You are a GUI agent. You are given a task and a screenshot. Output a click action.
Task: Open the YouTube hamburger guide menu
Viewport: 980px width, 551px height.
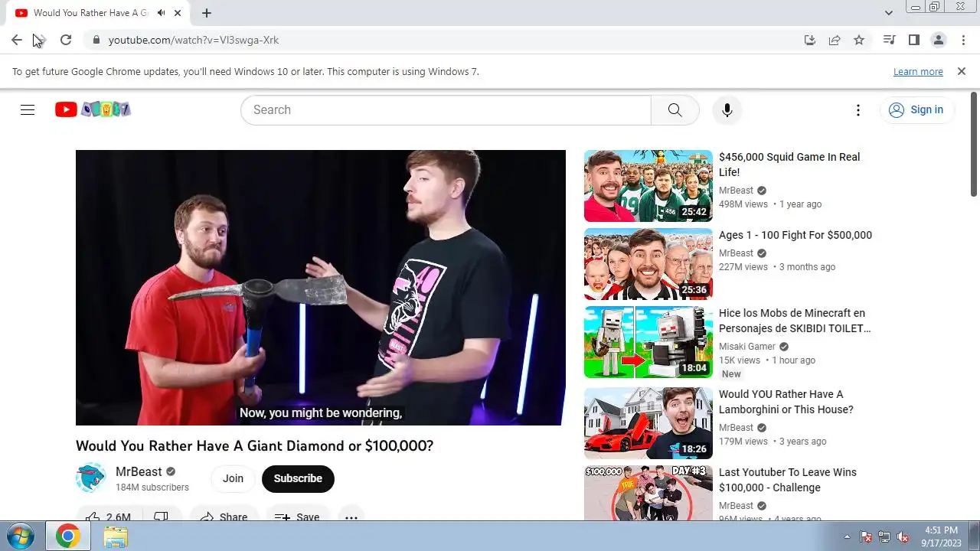[x=28, y=109]
